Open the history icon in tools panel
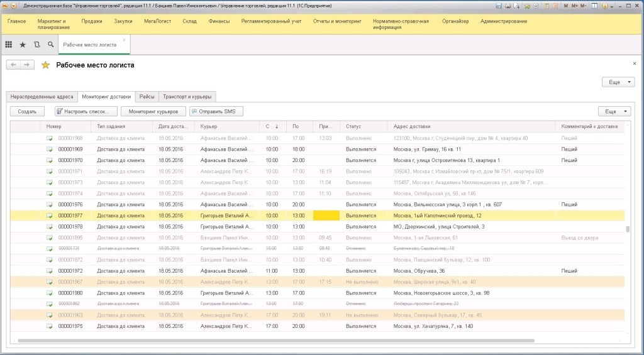Viewport: 644px width, 355px height. pyautogui.click(x=37, y=45)
